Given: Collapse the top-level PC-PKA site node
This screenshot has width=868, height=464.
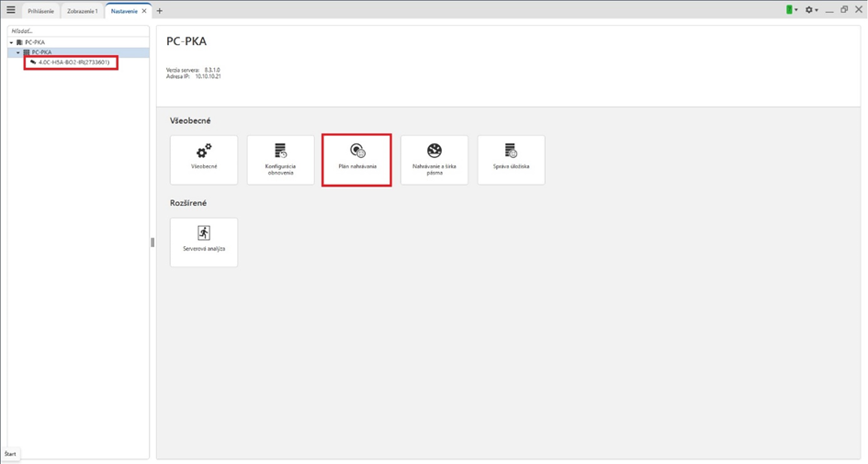Looking at the screenshot, I should coord(11,42).
